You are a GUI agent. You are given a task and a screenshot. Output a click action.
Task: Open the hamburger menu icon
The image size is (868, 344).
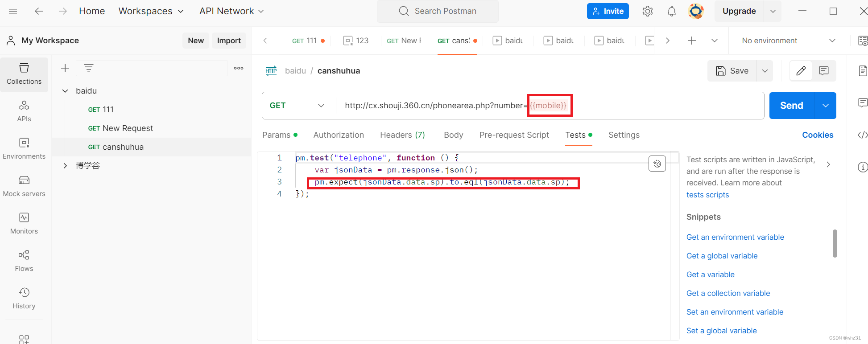click(x=13, y=11)
